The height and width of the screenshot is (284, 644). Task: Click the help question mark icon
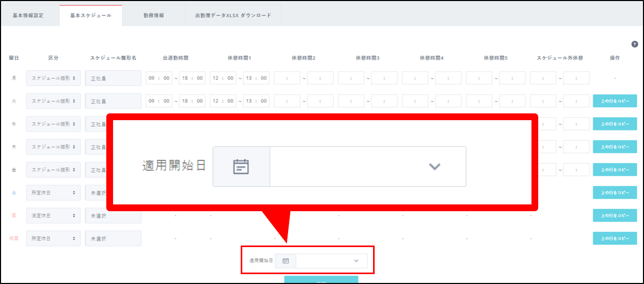[x=634, y=44]
